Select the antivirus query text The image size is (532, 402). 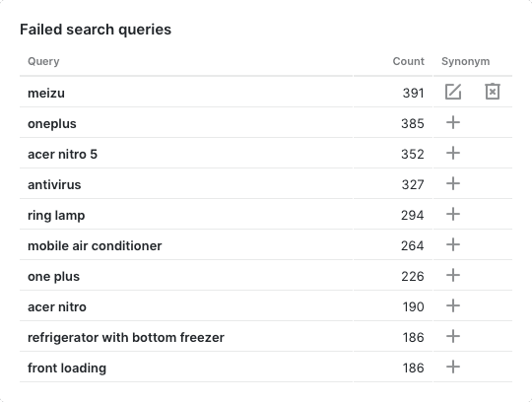54,184
